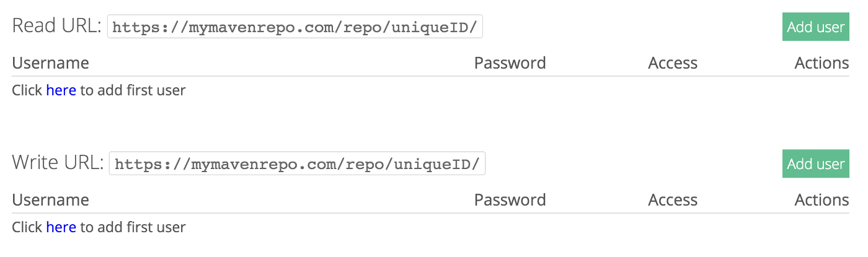Click 'to add first user' text under Read URL

point(133,90)
